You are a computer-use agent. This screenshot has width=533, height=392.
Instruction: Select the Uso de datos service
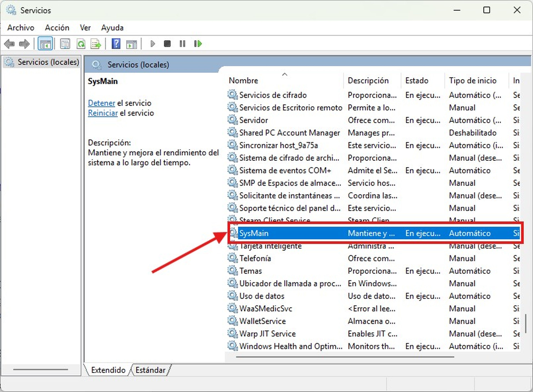(x=374, y=296)
